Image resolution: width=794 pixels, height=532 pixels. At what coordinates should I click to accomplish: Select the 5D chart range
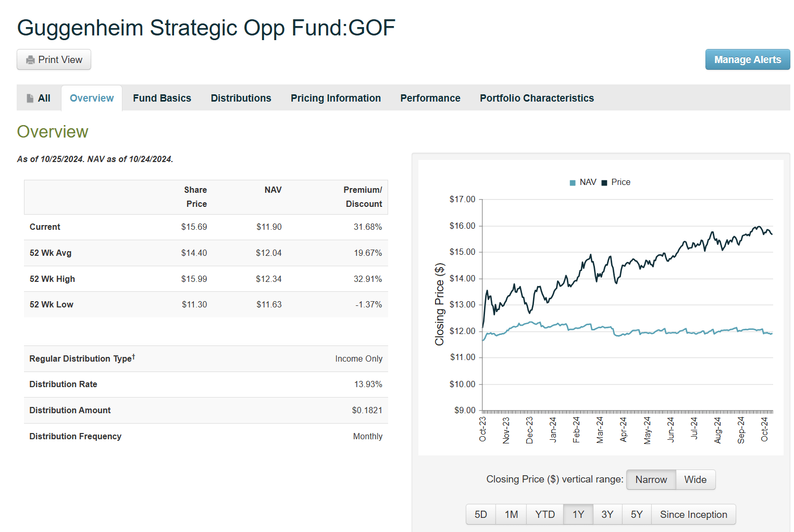click(x=480, y=514)
